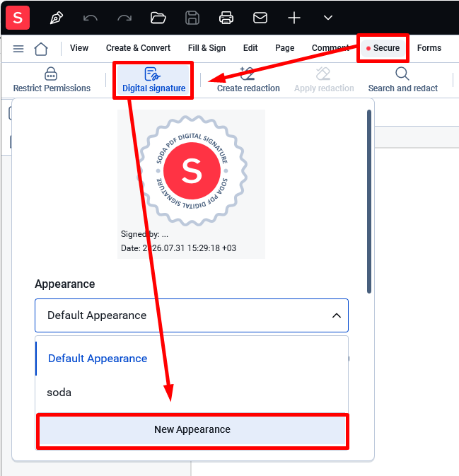Send document by email icon
Screen dimensions: 459x476
coord(260,18)
